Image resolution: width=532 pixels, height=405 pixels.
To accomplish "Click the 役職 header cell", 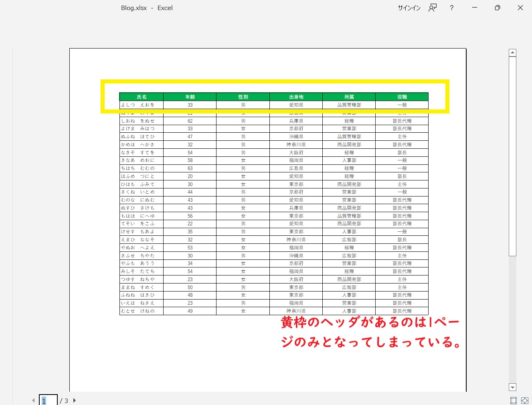I will tap(402, 97).
